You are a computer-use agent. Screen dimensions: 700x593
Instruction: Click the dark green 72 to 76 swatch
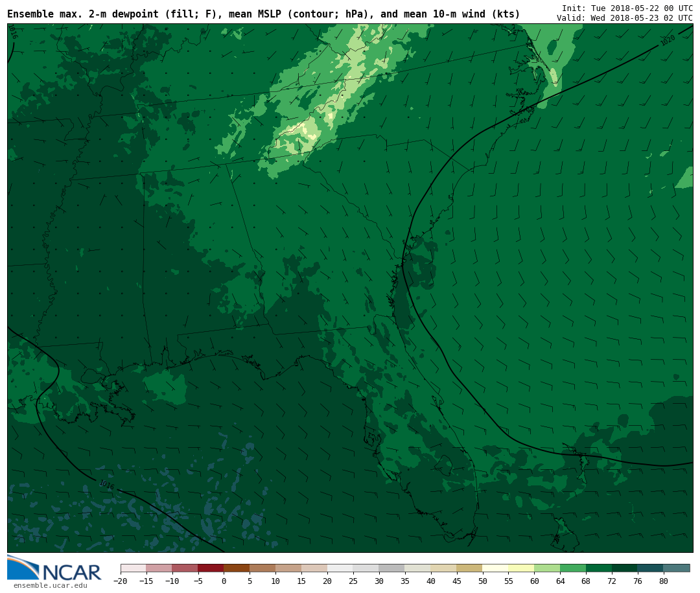[625, 568]
